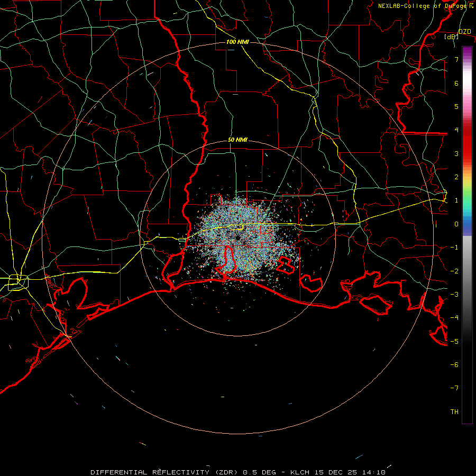Click the 2 value on the color scale
476x476 pixels.
coord(456,177)
